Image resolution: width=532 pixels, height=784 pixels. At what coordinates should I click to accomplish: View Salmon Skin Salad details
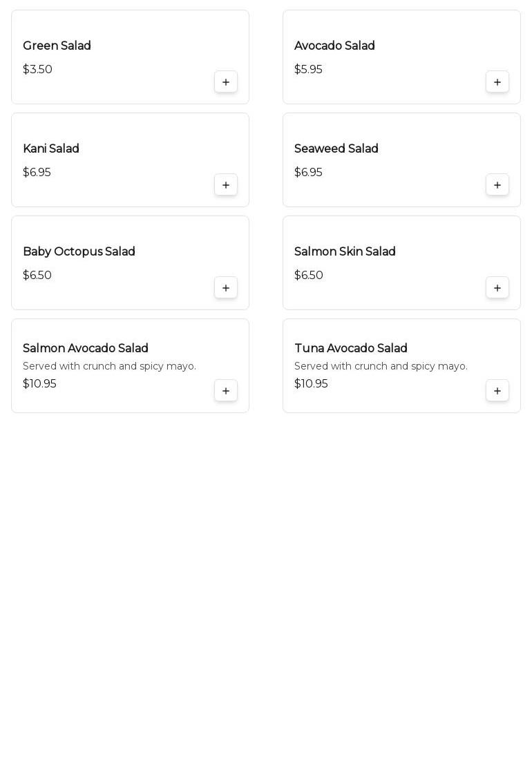(345, 251)
